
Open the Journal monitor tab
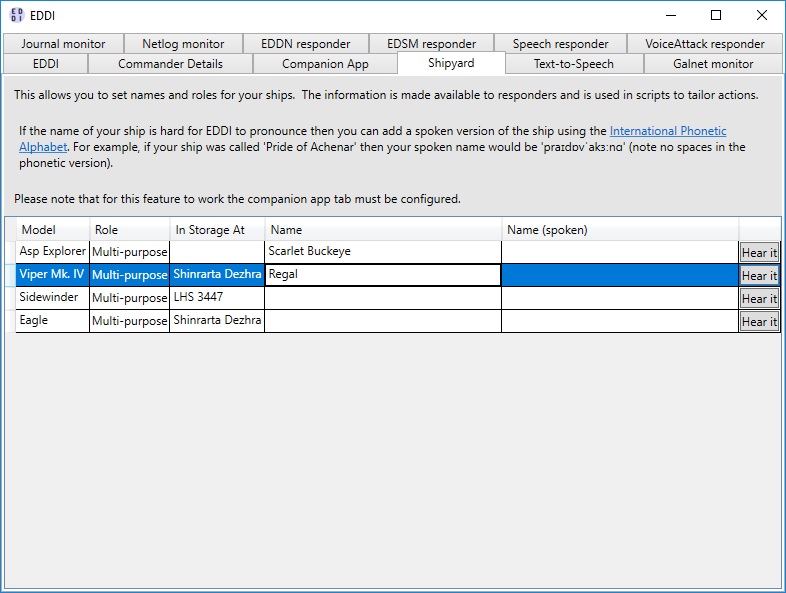(x=63, y=44)
